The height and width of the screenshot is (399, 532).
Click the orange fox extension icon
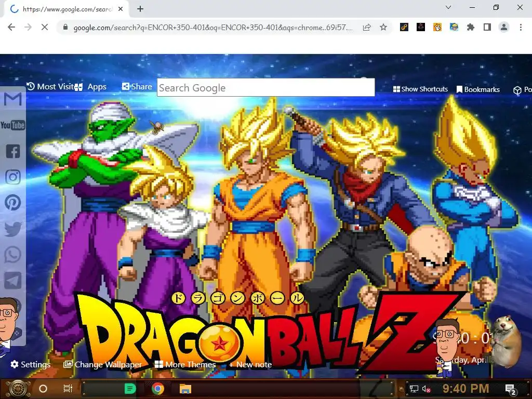pyautogui.click(x=437, y=27)
